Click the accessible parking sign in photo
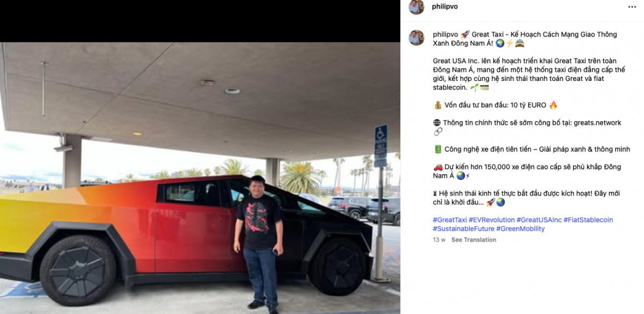The width and height of the screenshot is (644, 314). [380, 146]
